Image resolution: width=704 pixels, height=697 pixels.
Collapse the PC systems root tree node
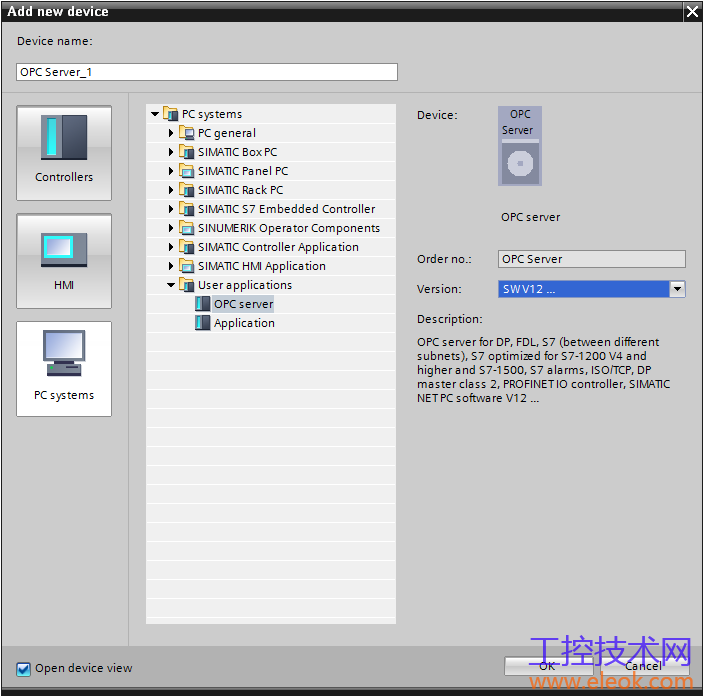pos(155,114)
